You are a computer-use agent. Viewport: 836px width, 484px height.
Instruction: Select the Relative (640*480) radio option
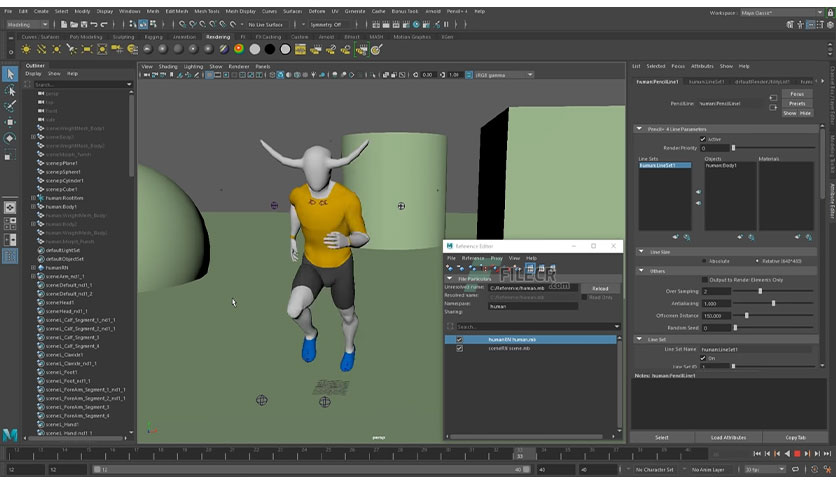click(757, 261)
